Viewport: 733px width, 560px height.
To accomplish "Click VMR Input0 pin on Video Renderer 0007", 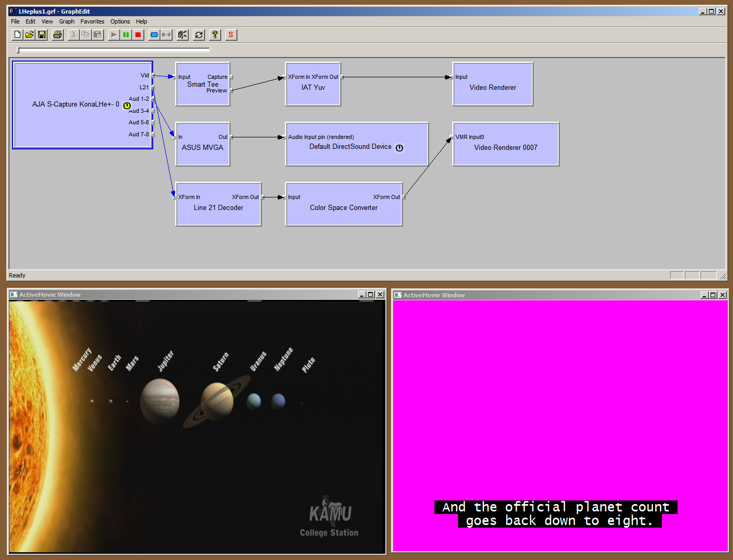I will [451, 137].
